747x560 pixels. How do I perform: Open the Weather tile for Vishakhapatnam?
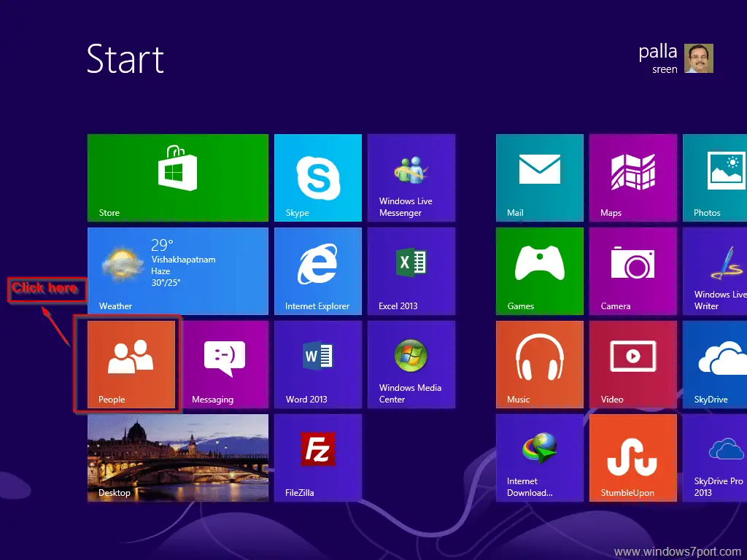pos(178,271)
